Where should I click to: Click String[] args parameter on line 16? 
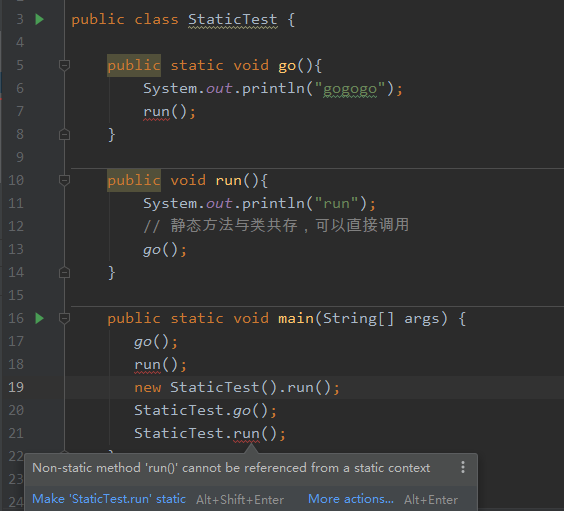[381, 319]
